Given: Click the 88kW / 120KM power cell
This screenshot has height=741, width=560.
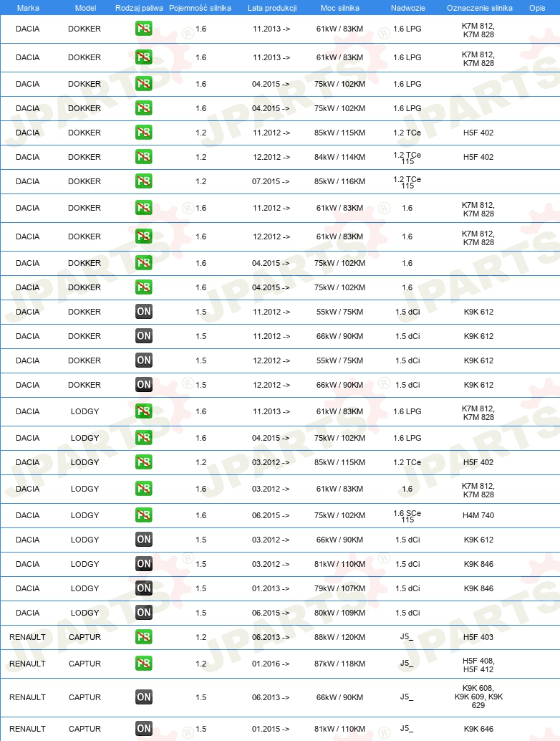Looking at the screenshot, I should click(x=339, y=637).
